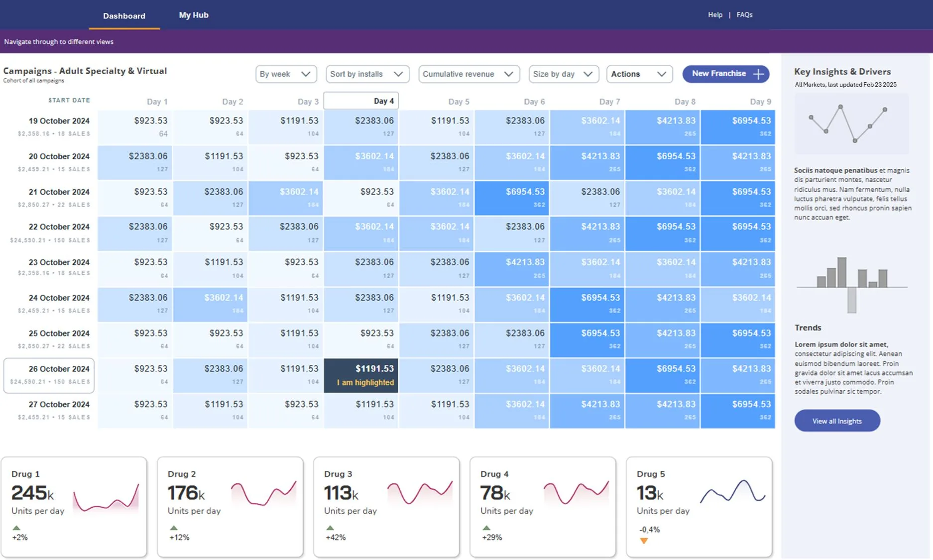Click the 20 October Day 1 cell $2383.06
This screenshot has width=933, height=560.
(x=135, y=163)
